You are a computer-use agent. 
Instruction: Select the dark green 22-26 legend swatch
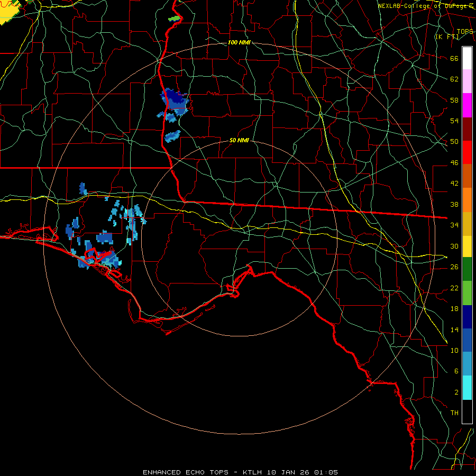467,269
